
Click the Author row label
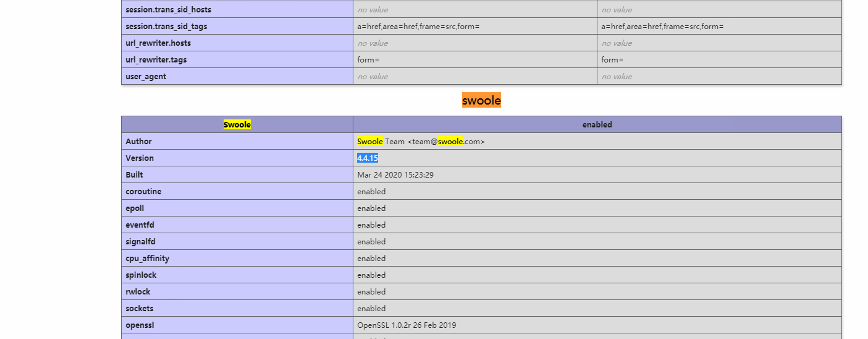click(x=138, y=141)
